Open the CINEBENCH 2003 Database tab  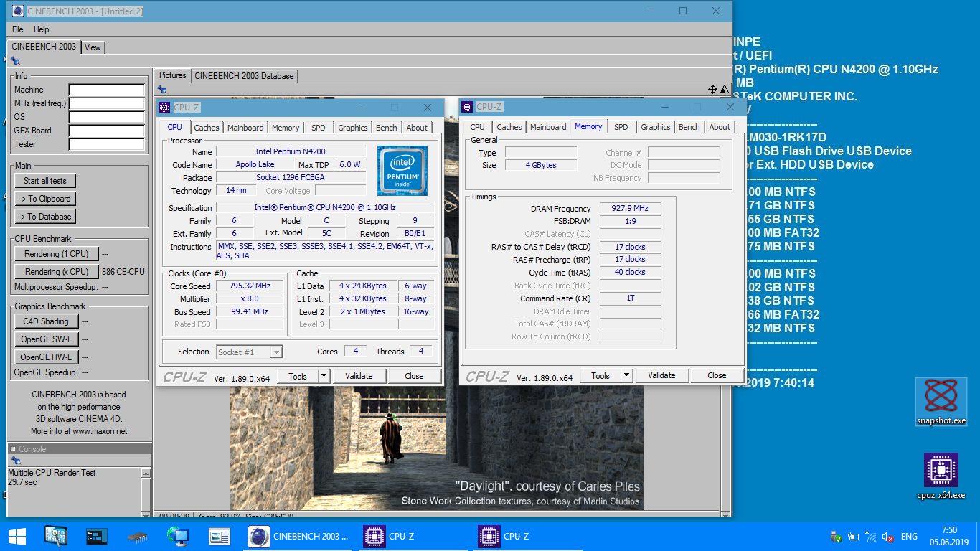click(244, 75)
